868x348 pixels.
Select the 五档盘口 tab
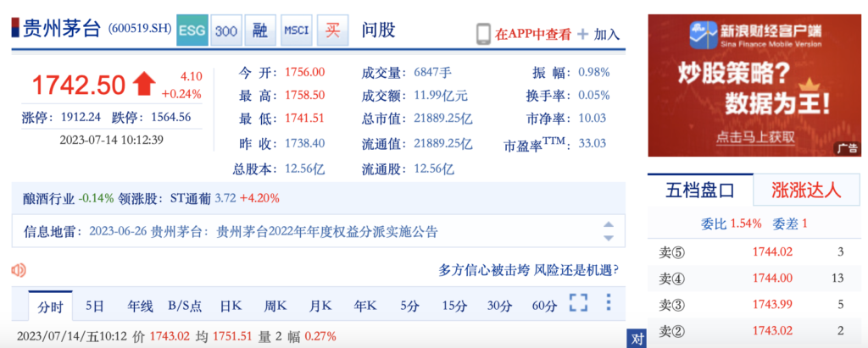pyautogui.click(x=698, y=191)
